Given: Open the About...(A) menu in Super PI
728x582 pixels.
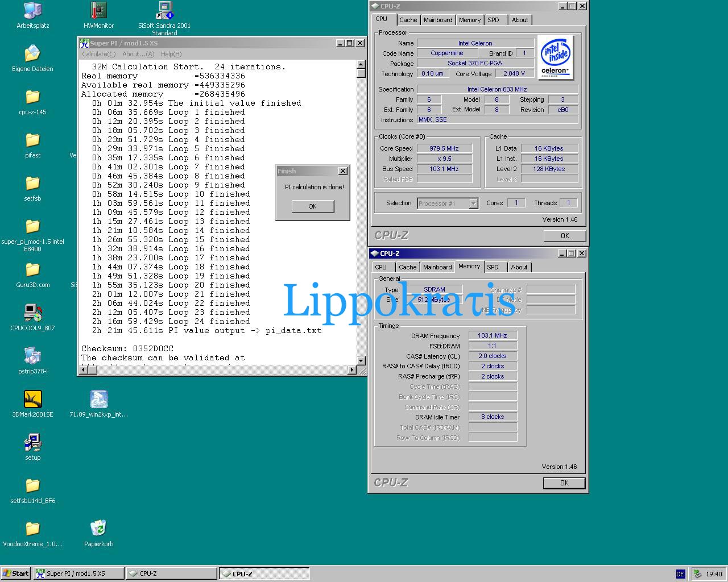Looking at the screenshot, I should pos(138,54).
